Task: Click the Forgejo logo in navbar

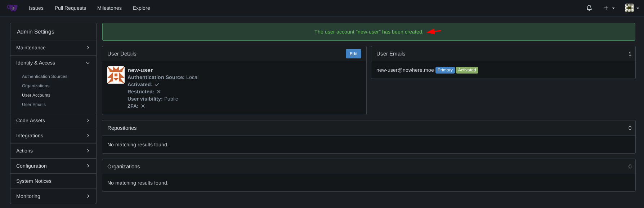Action: coord(12,8)
